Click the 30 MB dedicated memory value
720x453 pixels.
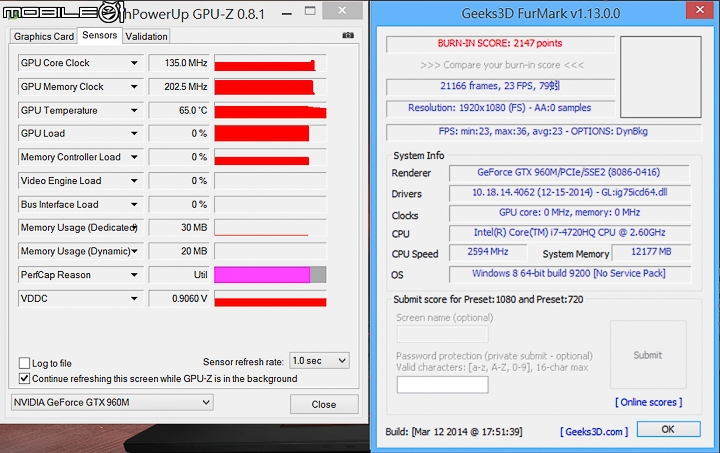coord(179,228)
